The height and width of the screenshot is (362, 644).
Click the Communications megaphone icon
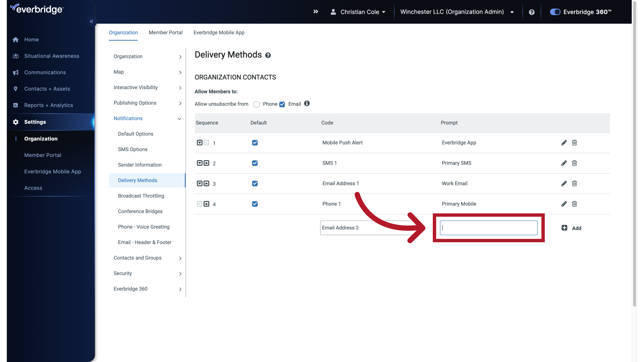coord(16,72)
